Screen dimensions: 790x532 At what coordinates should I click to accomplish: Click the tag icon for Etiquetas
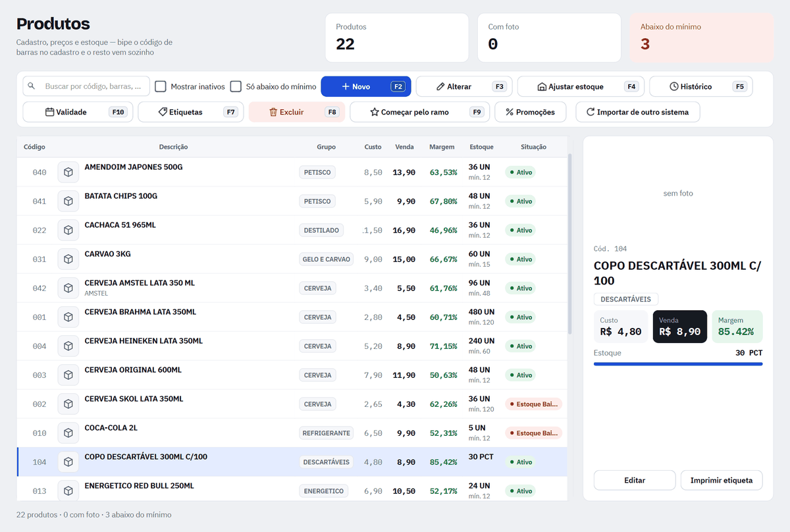(x=163, y=112)
